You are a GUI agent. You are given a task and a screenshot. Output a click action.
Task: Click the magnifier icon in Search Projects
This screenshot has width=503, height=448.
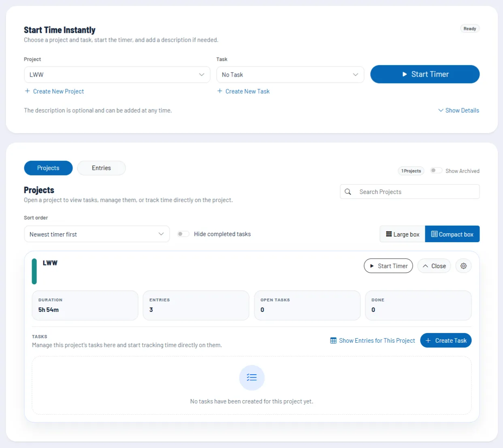click(x=348, y=192)
